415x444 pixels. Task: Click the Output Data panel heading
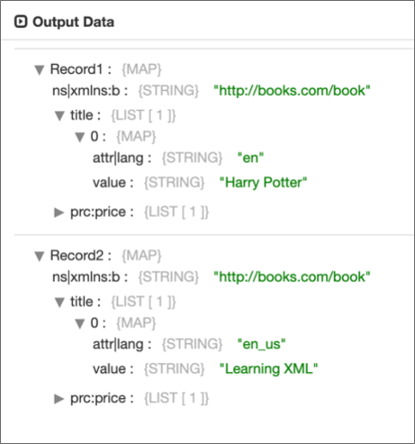coord(73,22)
